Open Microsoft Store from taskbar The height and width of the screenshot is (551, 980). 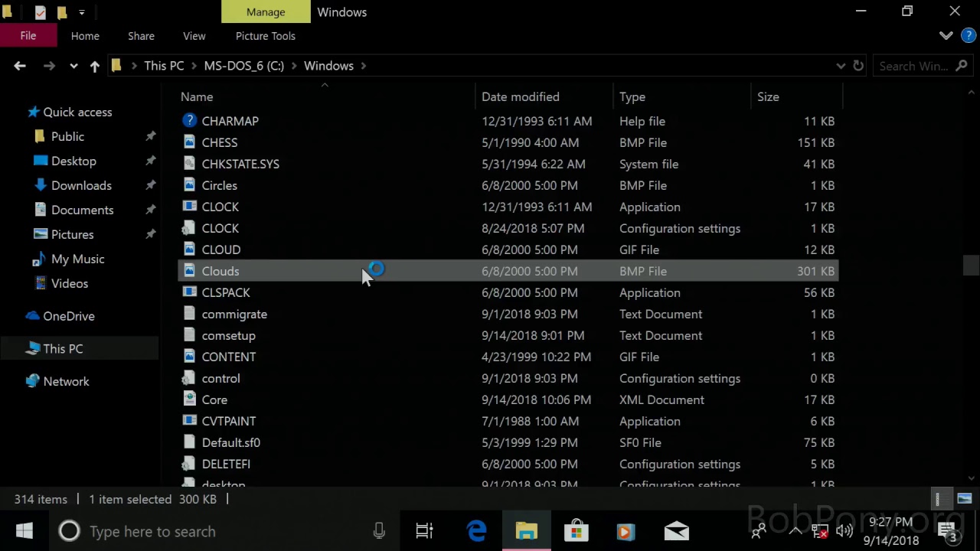click(x=576, y=531)
